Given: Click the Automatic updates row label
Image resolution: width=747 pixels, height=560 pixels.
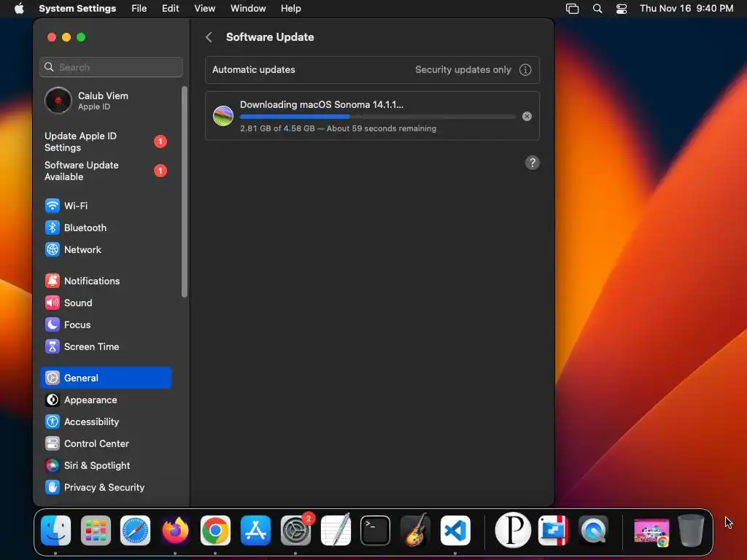Looking at the screenshot, I should [x=253, y=70].
